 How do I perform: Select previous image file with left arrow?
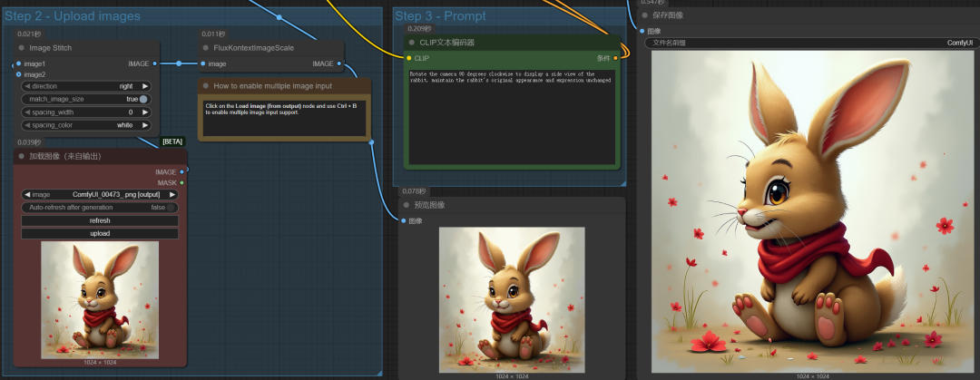click(27, 194)
